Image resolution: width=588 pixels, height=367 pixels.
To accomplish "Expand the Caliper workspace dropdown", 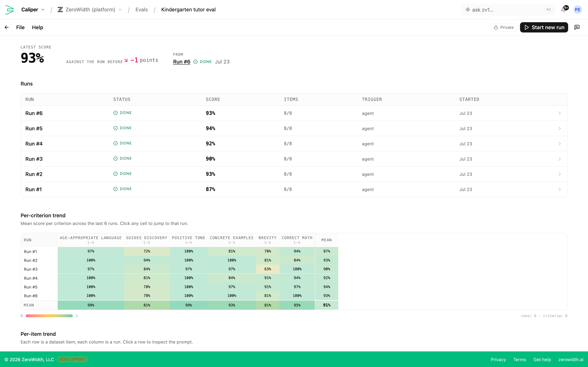I will coord(43,10).
